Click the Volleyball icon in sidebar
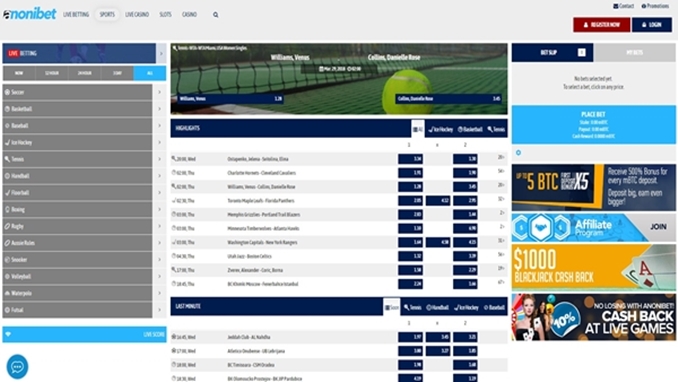The width and height of the screenshot is (678, 382). (x=7, y=276)
